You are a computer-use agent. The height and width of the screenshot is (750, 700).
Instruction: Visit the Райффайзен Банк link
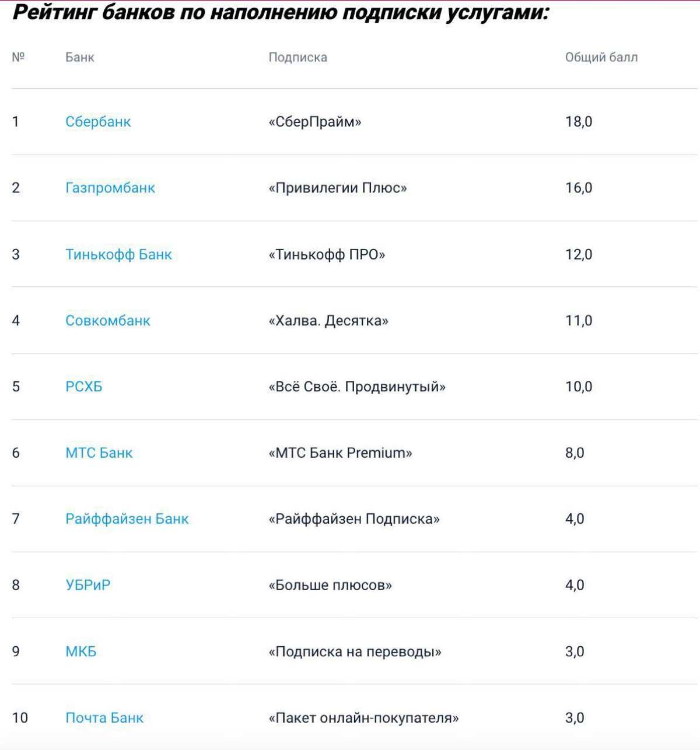pyautogui.click(x=127, y=519)
